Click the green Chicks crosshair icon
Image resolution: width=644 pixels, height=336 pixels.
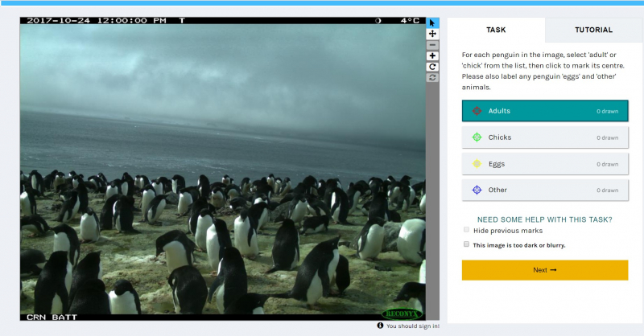(477, 137)
